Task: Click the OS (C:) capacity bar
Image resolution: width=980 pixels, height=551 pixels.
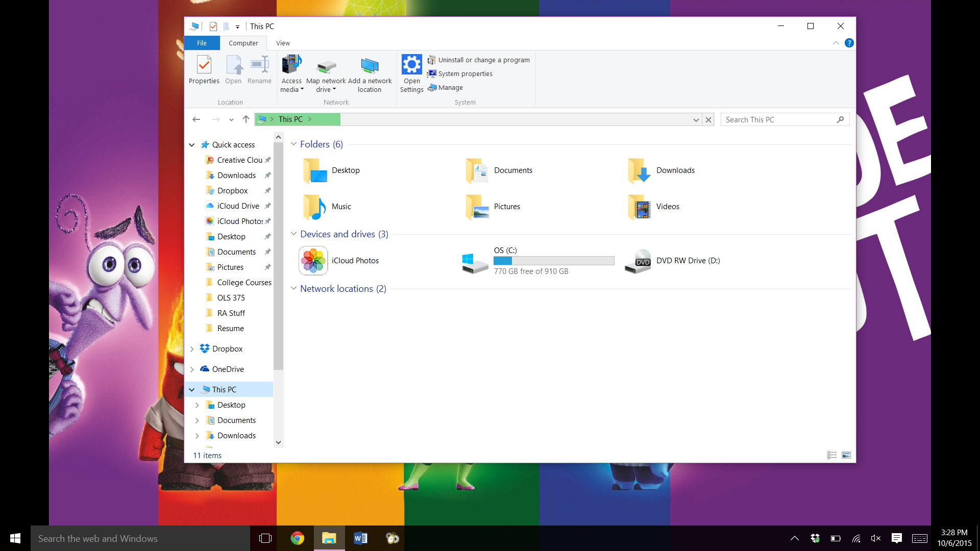Action: tap(554, 261)
